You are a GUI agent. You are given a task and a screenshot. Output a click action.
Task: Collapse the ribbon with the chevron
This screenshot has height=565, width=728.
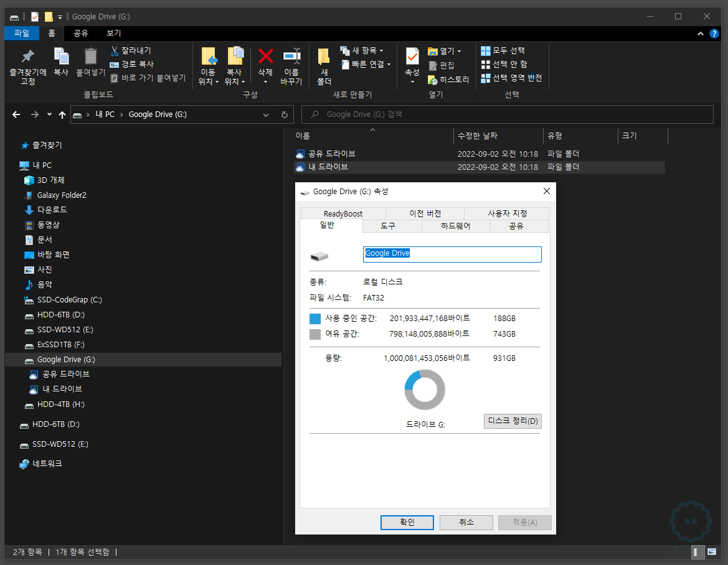point(700,34)
